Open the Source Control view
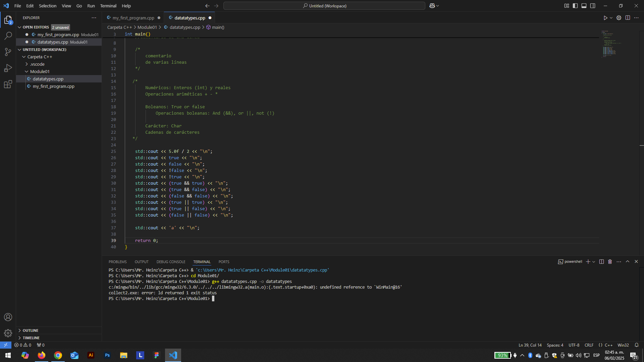This screenshot has width=644, height=362. pos(8,52)
